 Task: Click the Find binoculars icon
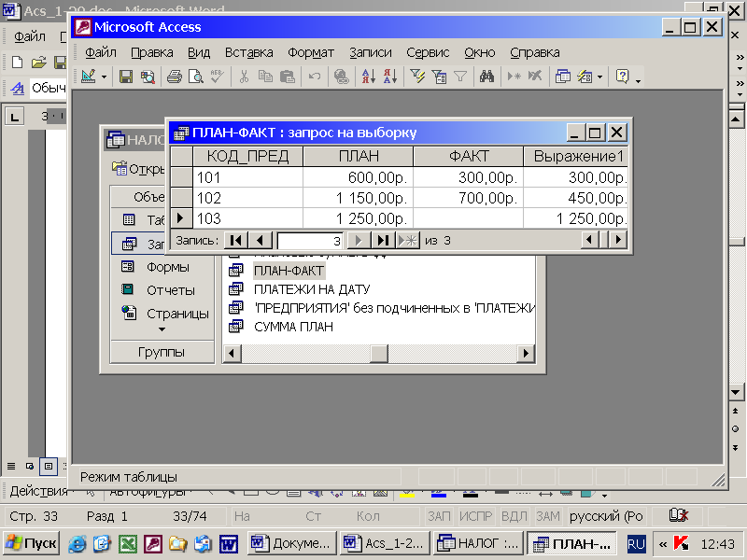coord(486,77)
